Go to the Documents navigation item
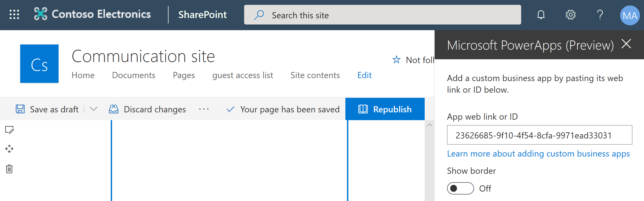The height and width of the screenshot is (201, 644). click(x=134, y=75)
